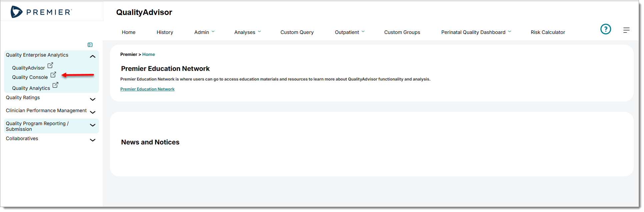Select Custom Query in the navigation
This screenshot has width=644, height=212.
click(297, 32)
